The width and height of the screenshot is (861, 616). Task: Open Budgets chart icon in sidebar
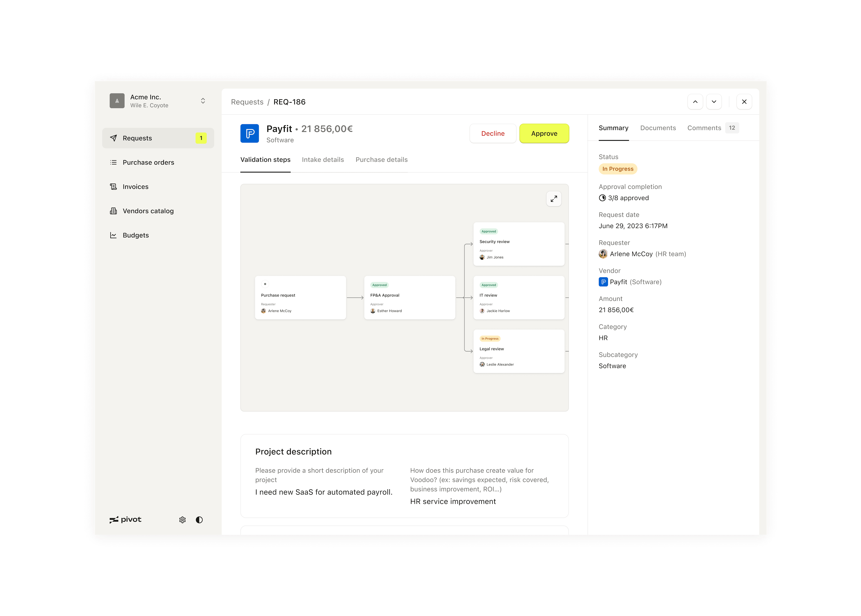[113, 235]
